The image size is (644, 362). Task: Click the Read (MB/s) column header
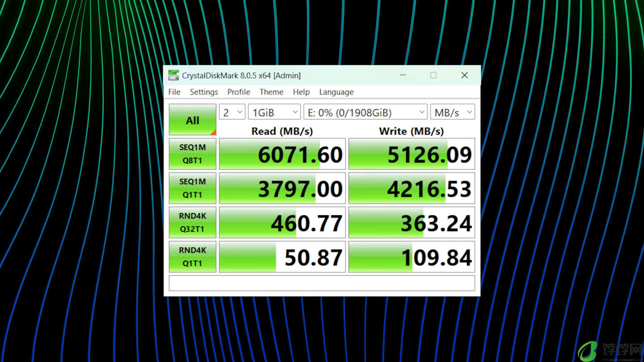pos(282,131)
